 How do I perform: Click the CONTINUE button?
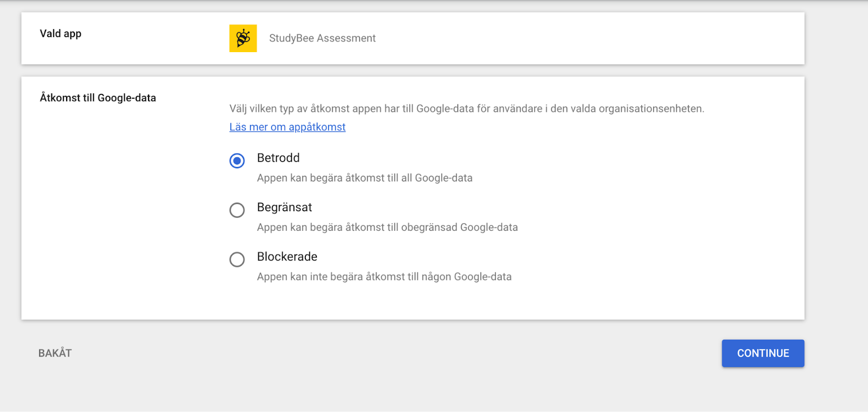coord(763,353)
